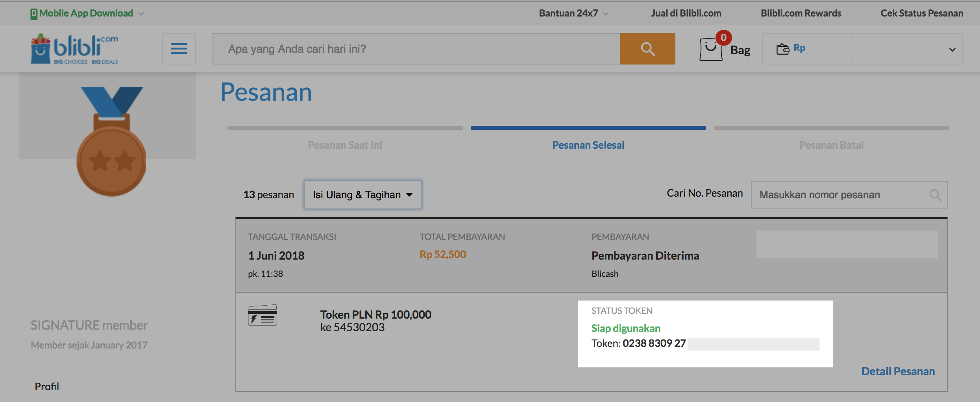Open the Cek Status Pesanan link
The height and width of the screenshot is (402, 980).
pos(922,13)
